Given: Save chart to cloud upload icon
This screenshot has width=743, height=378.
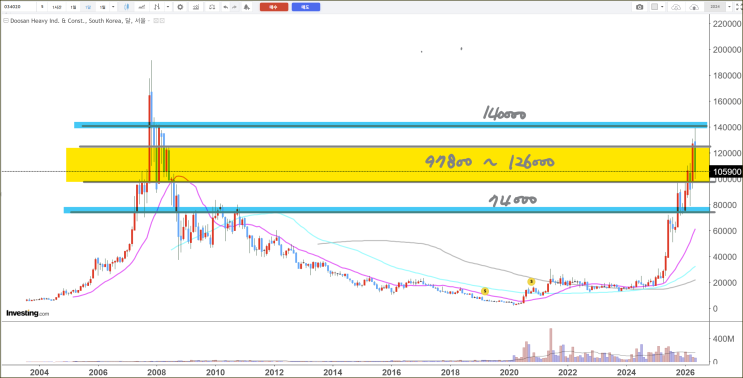Looking at the screenshot, I should (694, 7).
